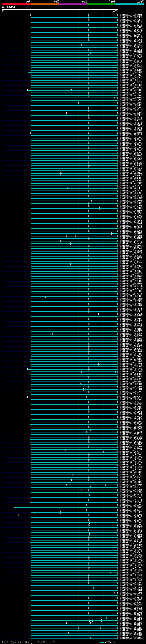The width and height of the screenshot is (146, 644).
Task: Select label UniRef100_C1BNT5
Action: [x=131, y=540]
